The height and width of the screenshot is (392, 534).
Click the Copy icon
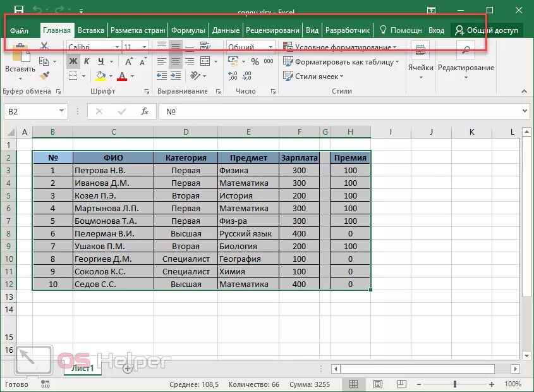click(44, 61)
